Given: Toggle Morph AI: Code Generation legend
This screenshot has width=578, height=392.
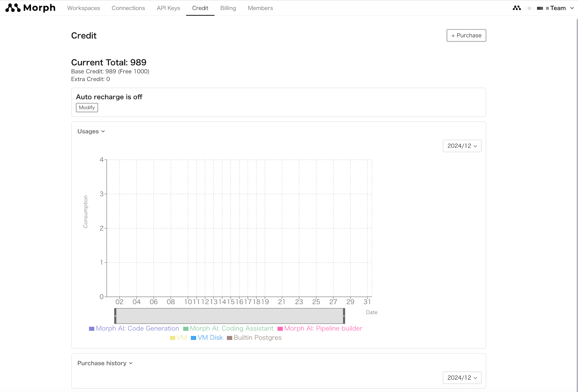Looking at the screenshot, I should click(x=134, y=328).
